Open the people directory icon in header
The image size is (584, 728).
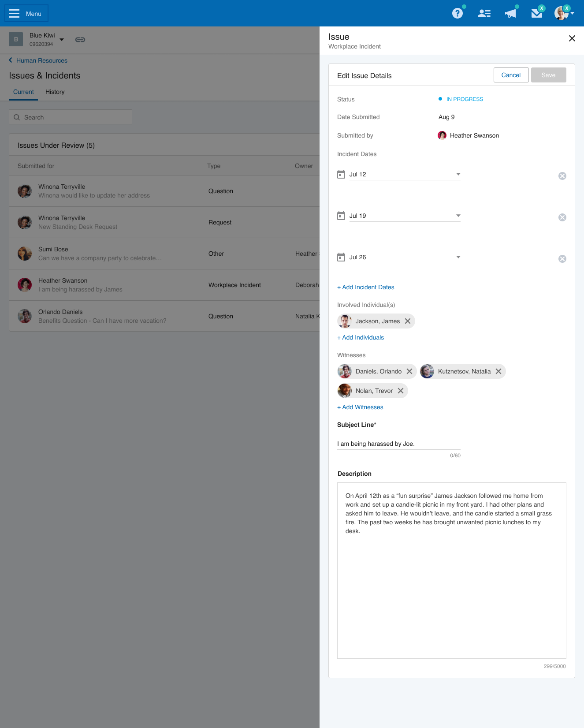[484, 13]
